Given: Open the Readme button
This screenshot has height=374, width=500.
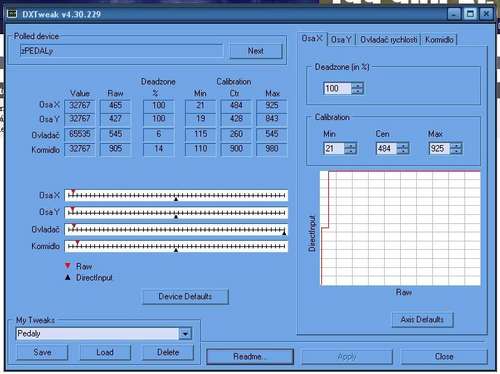Looking at the screenshot, I should pyautogui.click(x=250, y=357).
